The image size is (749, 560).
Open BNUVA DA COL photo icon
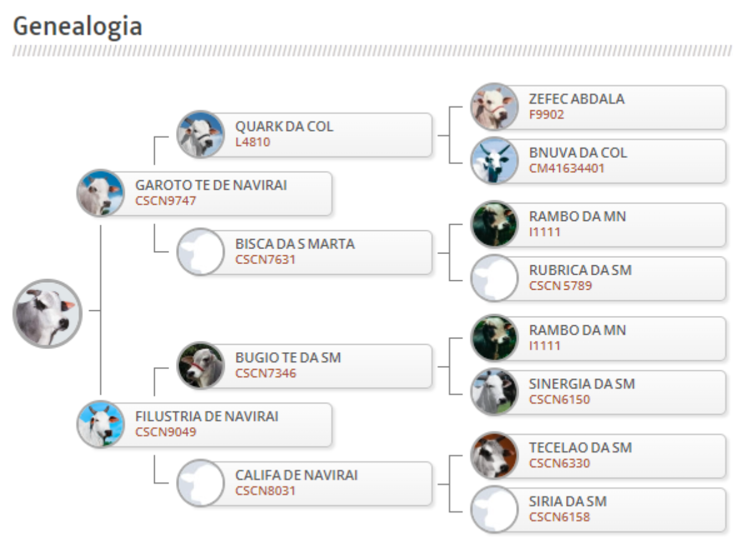494,160
